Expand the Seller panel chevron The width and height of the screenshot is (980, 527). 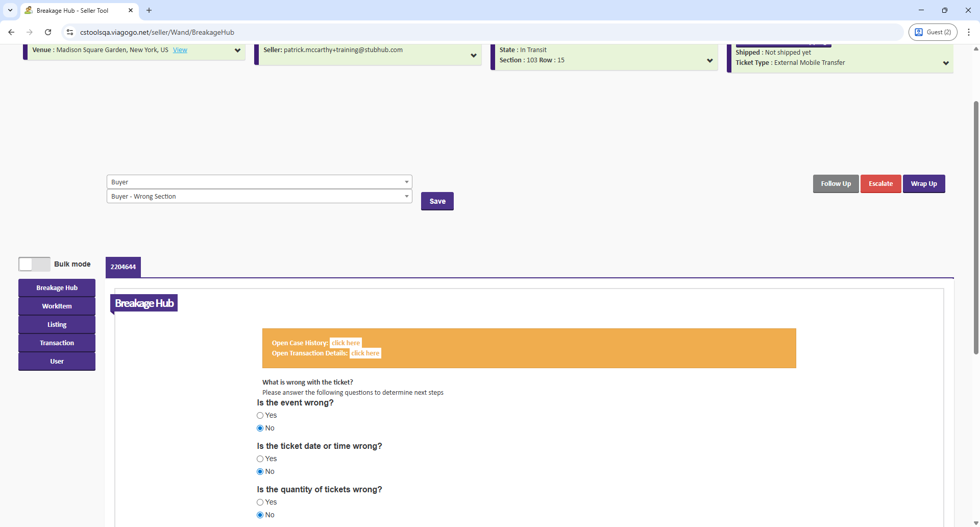473,56
